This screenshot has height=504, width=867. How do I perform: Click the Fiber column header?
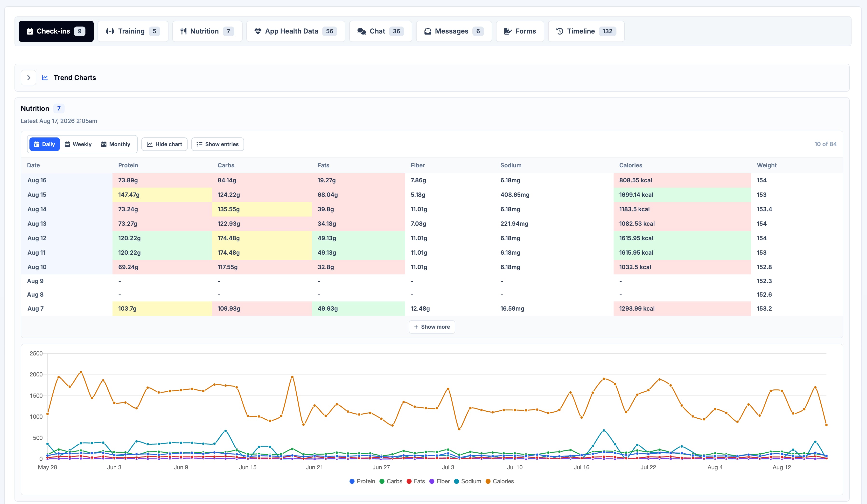click(418, 165)
